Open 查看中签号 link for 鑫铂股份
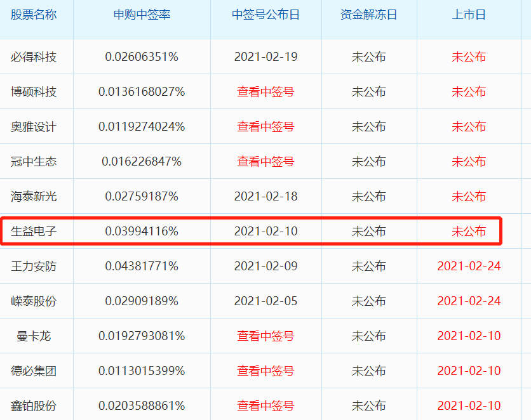The image size is (531, 420). pyautogui.click(x=265, y=405)
